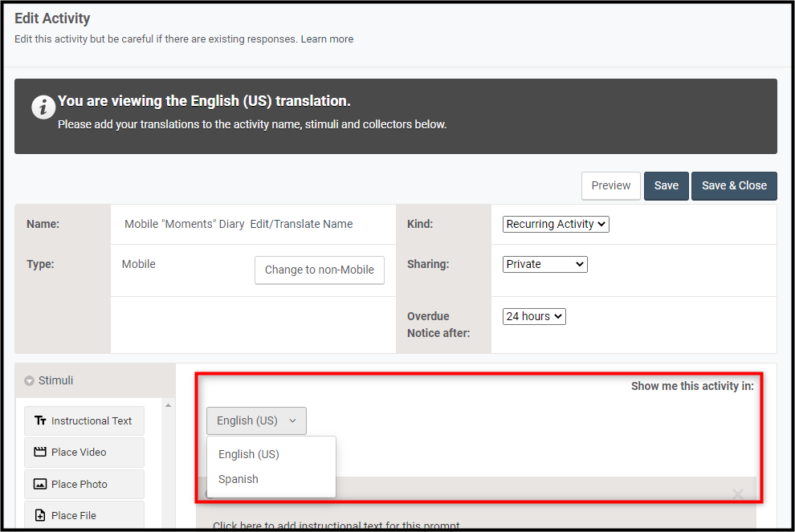
Task: Click the Place Video film icon
Action: click(x=40, y=452)
